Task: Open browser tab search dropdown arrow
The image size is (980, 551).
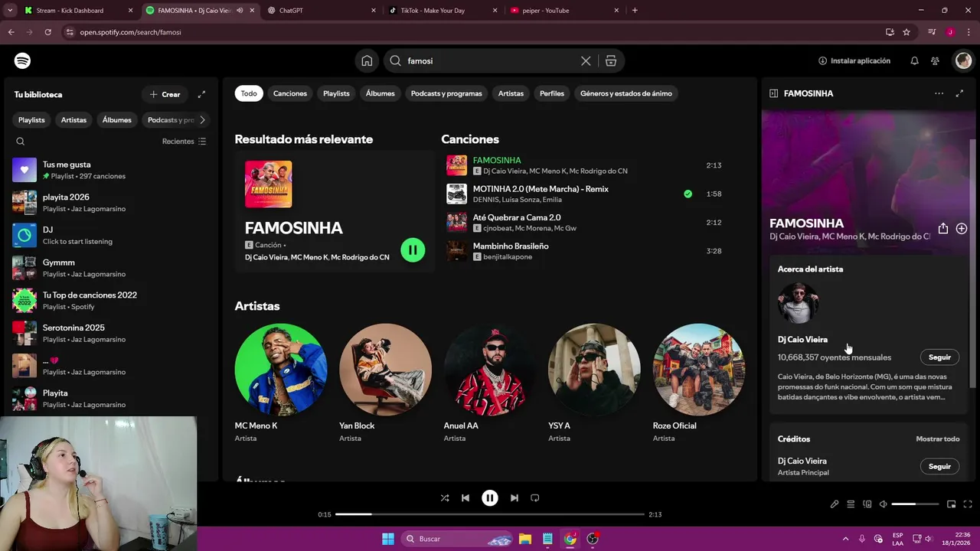Action: (10, 10)
